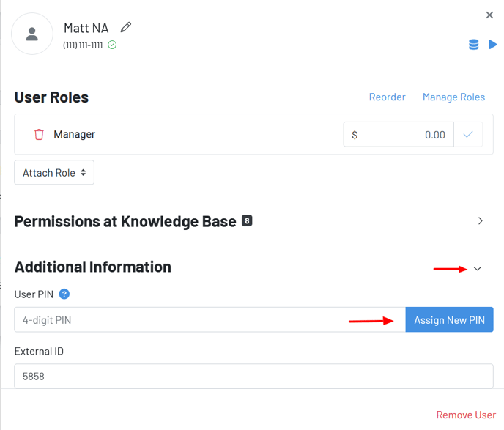This screenshot has height=430, width=504.
Task: Collapse the Additional Information section
Action: [478, 269]
